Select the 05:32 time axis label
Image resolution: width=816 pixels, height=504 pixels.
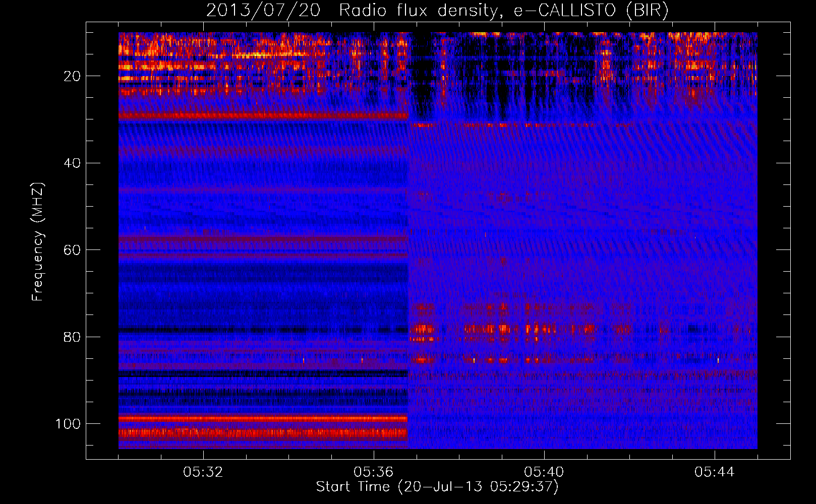coord(203,472)
